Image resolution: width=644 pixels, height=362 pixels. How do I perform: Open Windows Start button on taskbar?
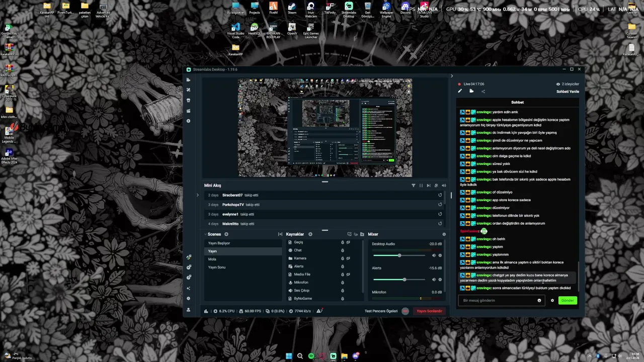289,356
